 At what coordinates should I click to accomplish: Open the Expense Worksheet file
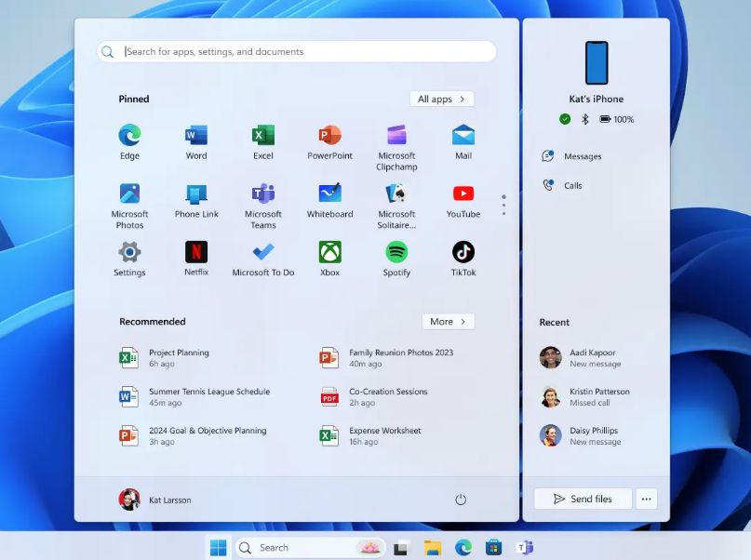click(370, 436)
